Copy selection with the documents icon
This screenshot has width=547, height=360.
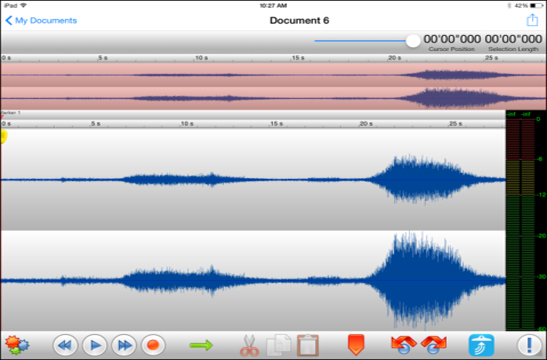pos(278,345)
